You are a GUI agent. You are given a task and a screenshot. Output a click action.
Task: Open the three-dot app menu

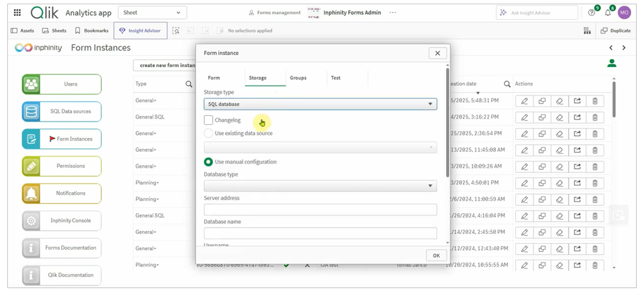coord(393,13)
